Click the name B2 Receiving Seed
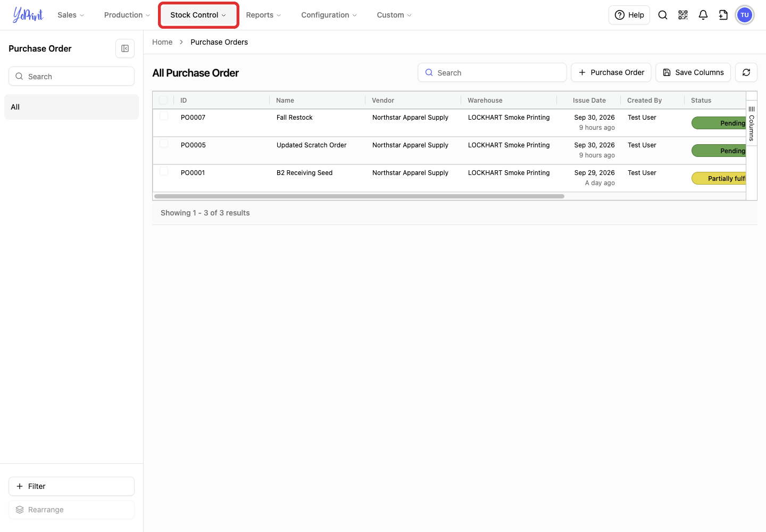The height and width of the screenshot is (532, 766). pos(304,173)
